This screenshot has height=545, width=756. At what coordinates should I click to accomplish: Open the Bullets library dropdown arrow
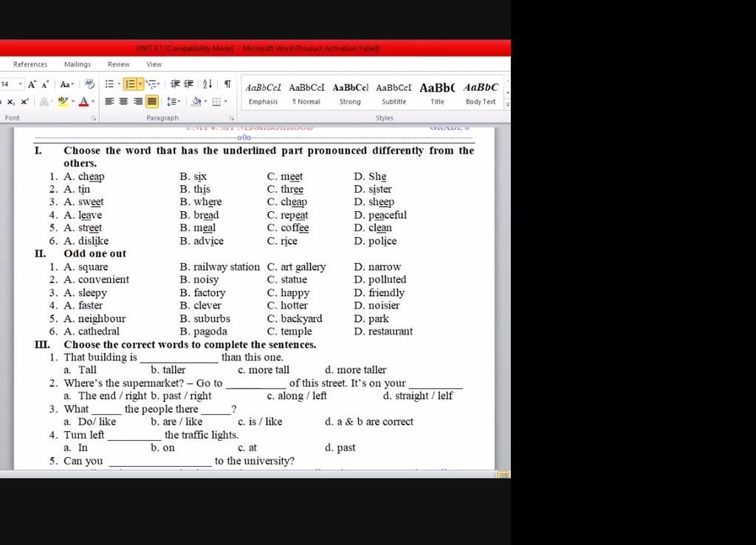(119, 84)
